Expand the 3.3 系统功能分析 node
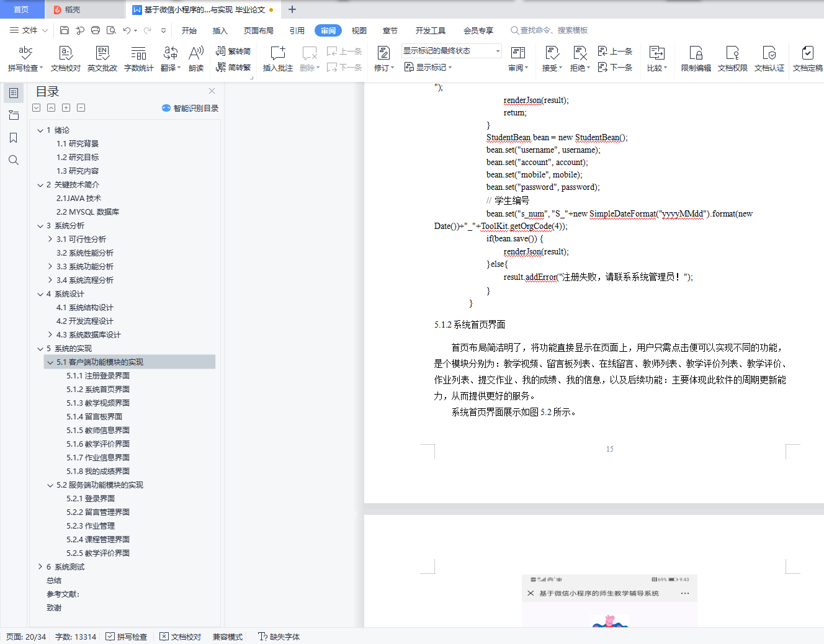Image resolution: width=824 pixels, height=644 pixels. [x=50, y=266]
